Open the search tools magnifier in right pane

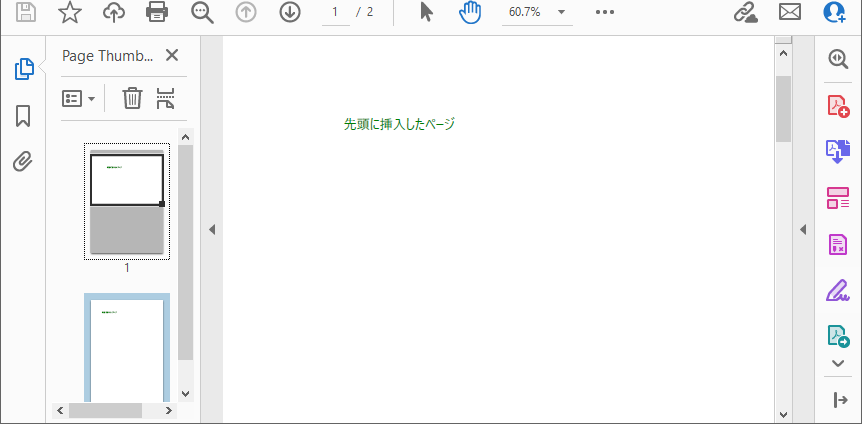(x=838, y=59)
